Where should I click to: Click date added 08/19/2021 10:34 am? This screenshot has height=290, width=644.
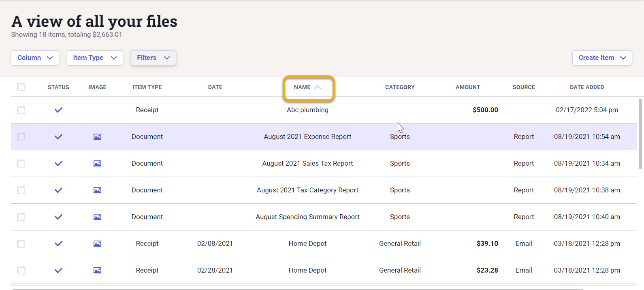point(587,163)
